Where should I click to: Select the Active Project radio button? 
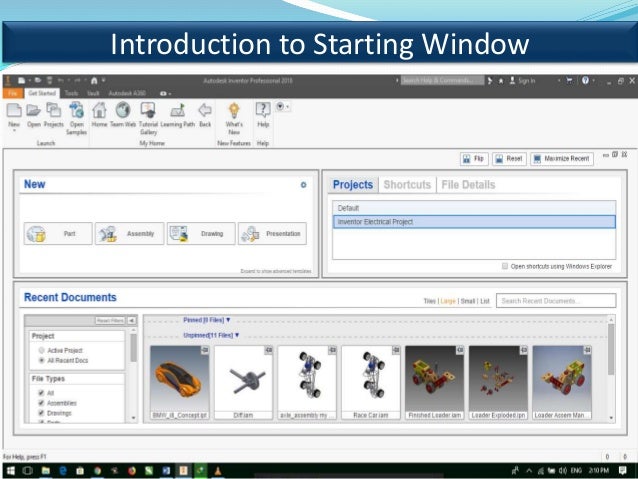point(41,351)
